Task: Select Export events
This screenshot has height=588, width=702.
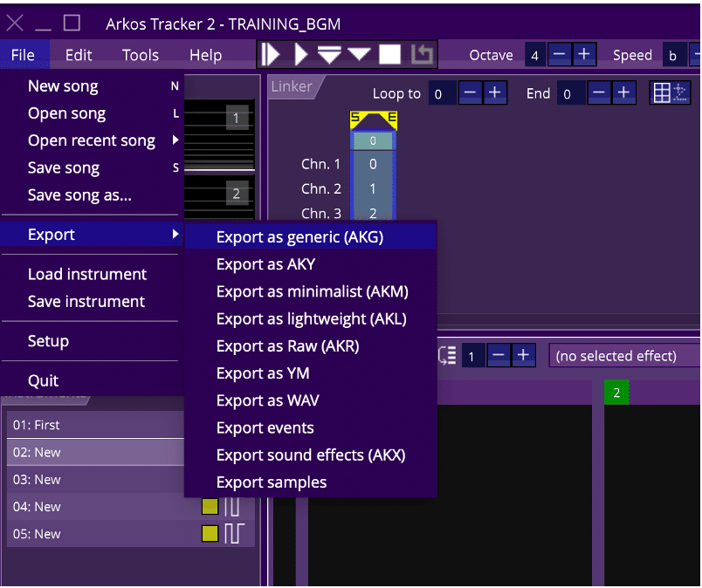Action: click(x=311, y=427)
